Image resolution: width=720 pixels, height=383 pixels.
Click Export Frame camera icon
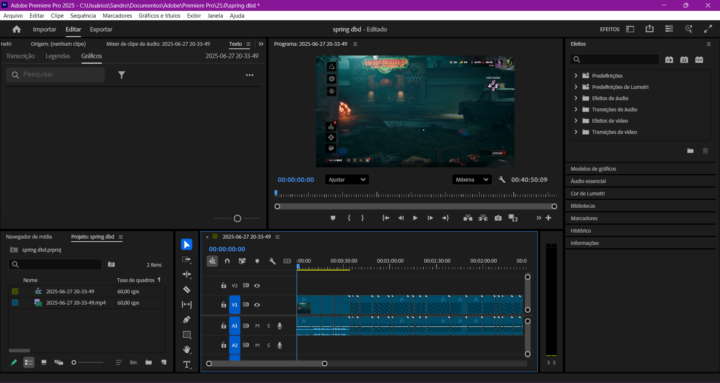[498, 218]
